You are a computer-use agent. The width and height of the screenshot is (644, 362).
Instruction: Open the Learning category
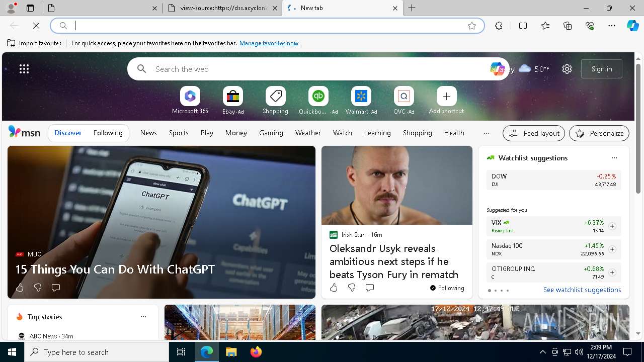click(377, 133)
